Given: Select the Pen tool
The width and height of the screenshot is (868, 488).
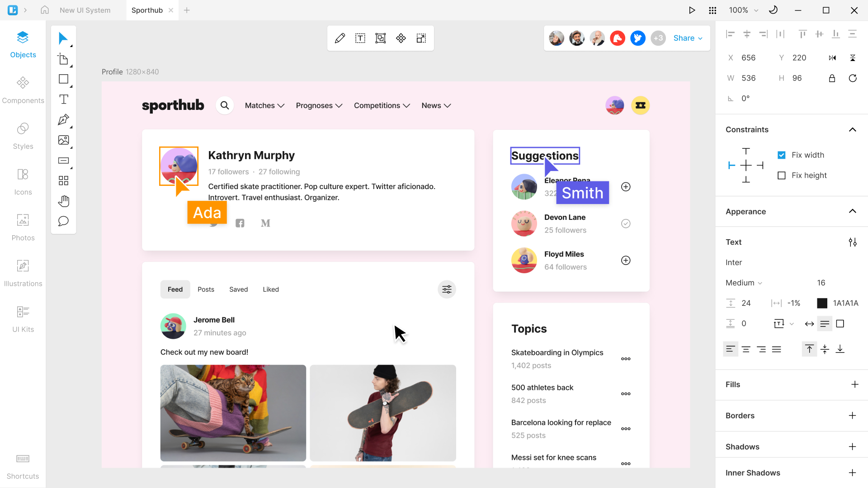Looking at the screenshot, I should pos(63,120).
